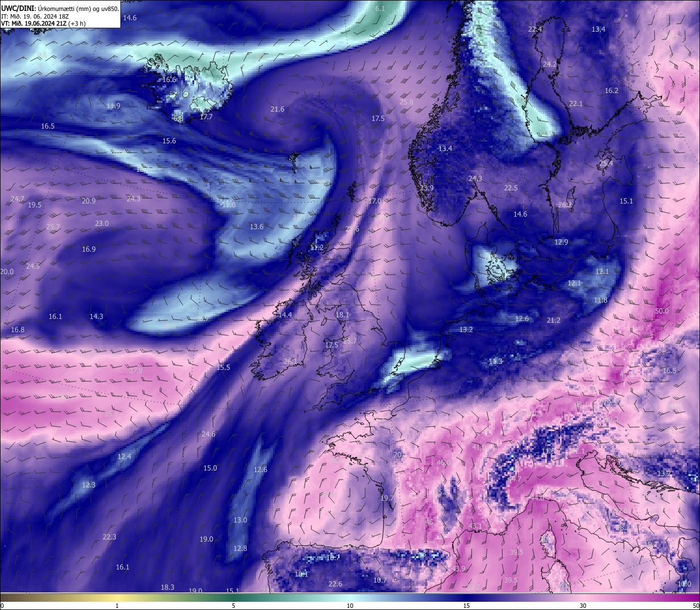Select the 15.6 value label
Screen dimensions: 700x610
click(169, 141)
